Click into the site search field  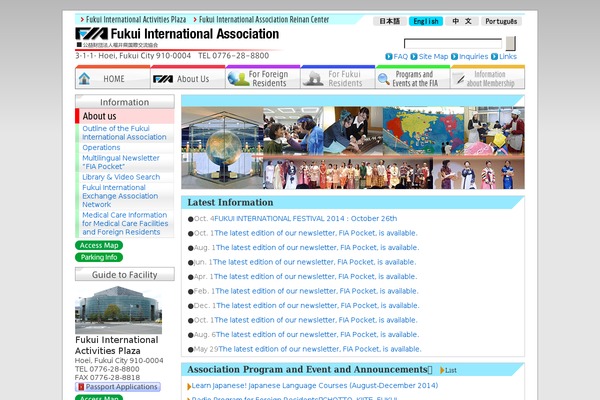(x=453, y=44)
